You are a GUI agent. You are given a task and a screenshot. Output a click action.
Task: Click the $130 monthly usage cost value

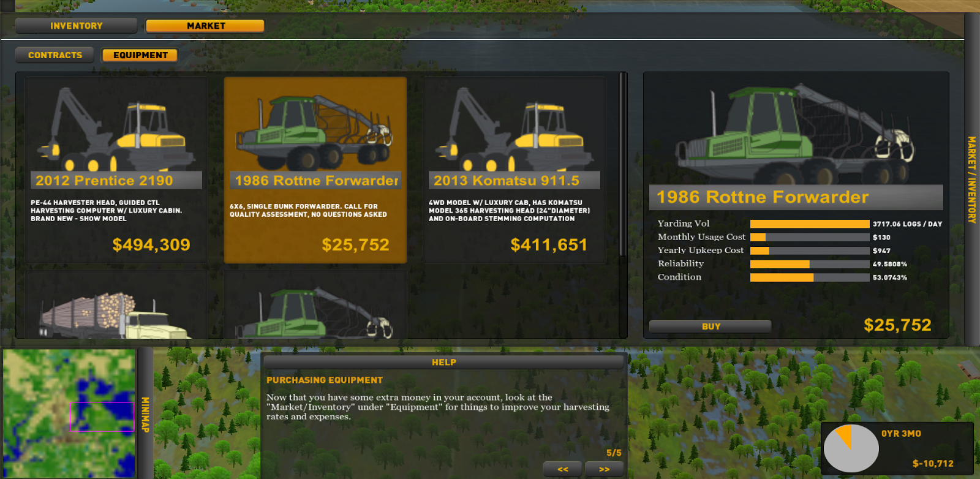tap(881, 238)
